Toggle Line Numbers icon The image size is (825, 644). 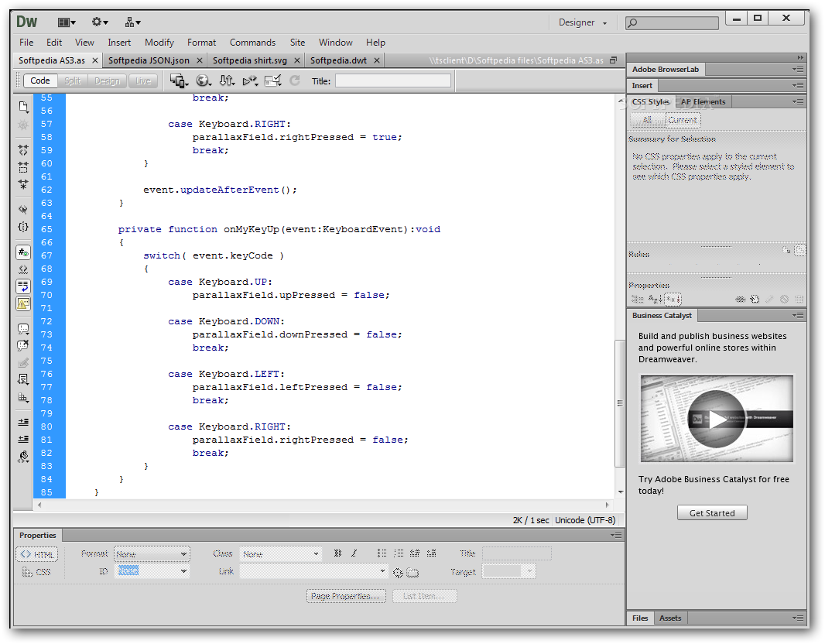pyautogui.click(x=23, y=252)
